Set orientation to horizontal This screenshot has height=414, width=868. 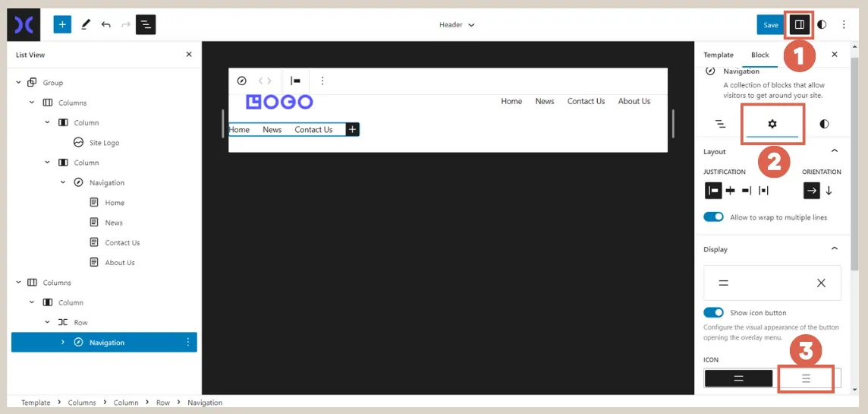pyautogui.click(x=812, y=191)
